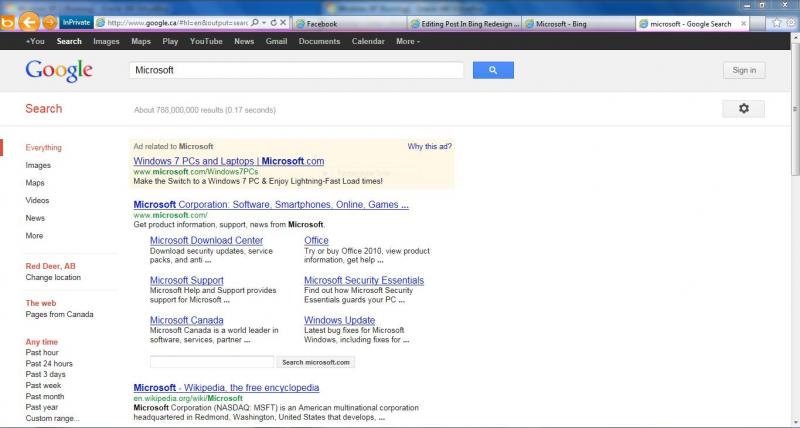Open the address bar autocomplete dropdown arrow
Image resolution: width=800 pixels, height=428 pixels.
[x=264, y=23]
